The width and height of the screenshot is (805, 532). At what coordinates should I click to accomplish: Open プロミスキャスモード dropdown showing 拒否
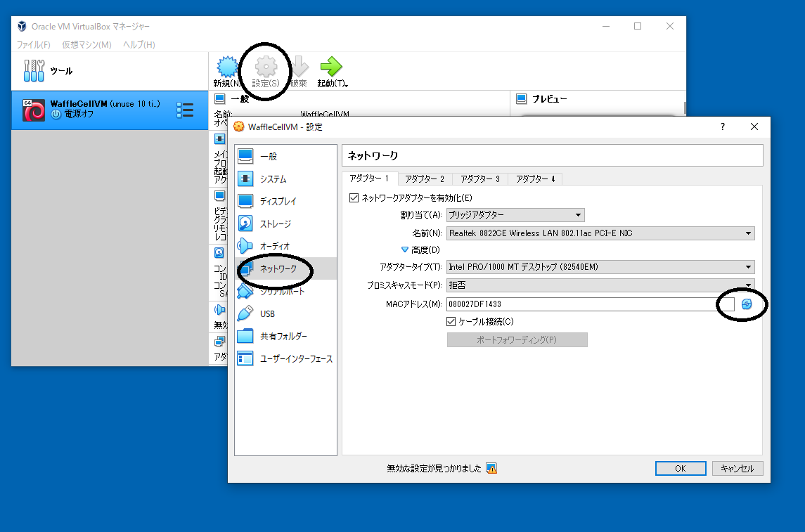(x=600, y=285)
